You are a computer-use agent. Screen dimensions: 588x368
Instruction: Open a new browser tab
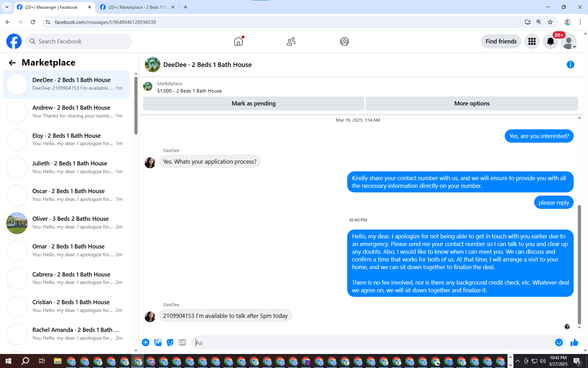pyautogui.click(x=185, y=7)
